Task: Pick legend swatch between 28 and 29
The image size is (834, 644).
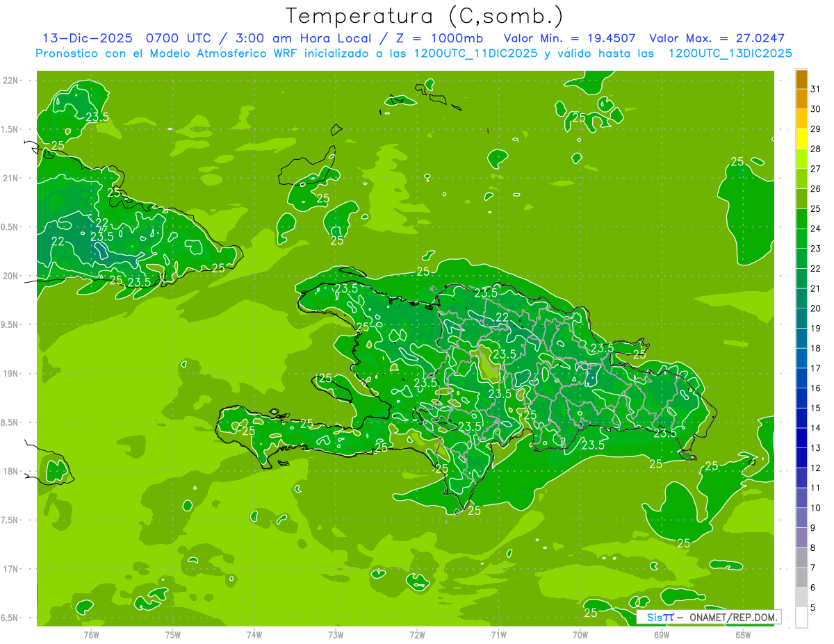Action: (801, 139)
